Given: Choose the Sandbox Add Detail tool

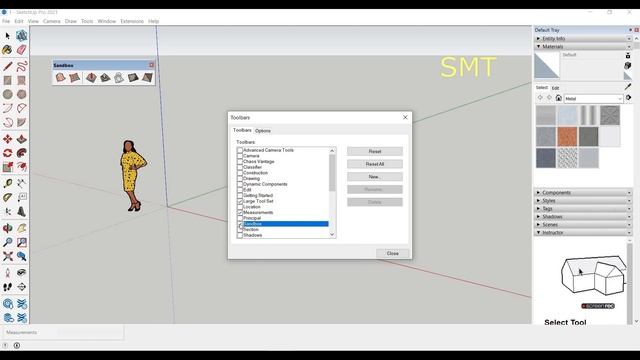Looking at the screenshot, I should pos(133,78).
